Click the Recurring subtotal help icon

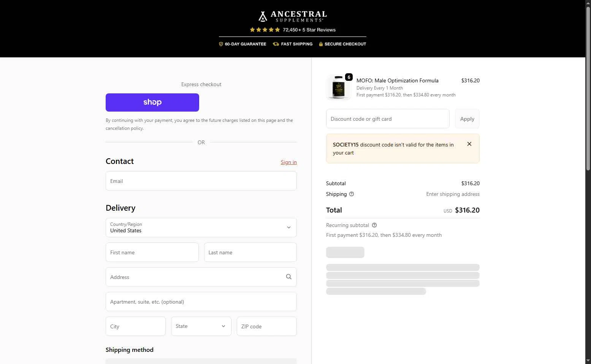[374, 225]
